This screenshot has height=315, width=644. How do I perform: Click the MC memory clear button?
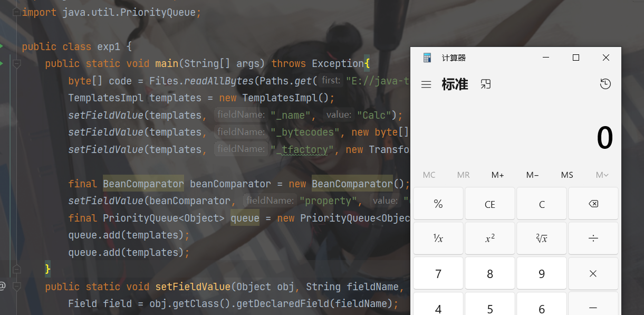click(x=429, y=175)
